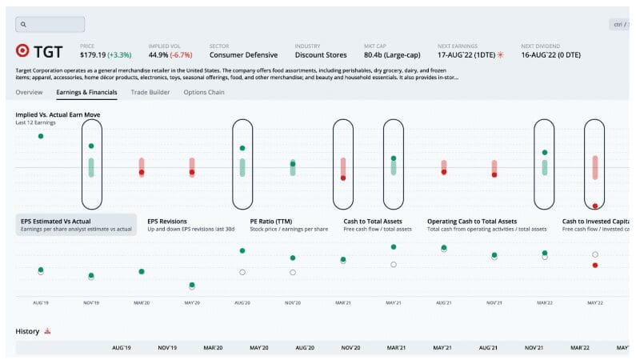Open the Overview tab

click(29, 93)
